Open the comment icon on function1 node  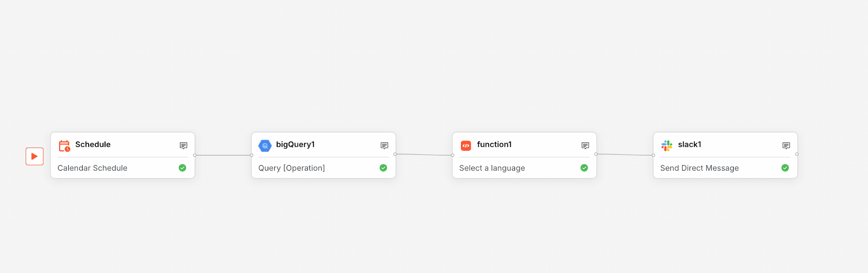pos(585,146)
